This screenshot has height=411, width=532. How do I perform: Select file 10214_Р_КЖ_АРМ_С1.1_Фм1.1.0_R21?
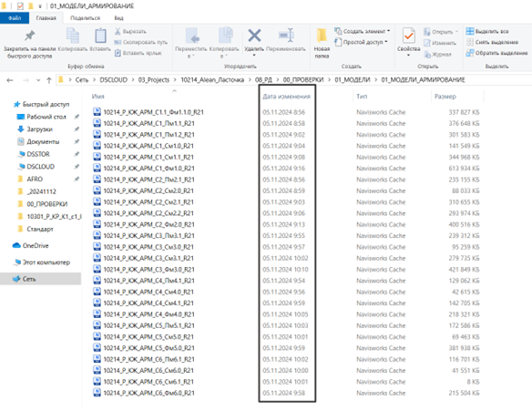tap(153, 112)
